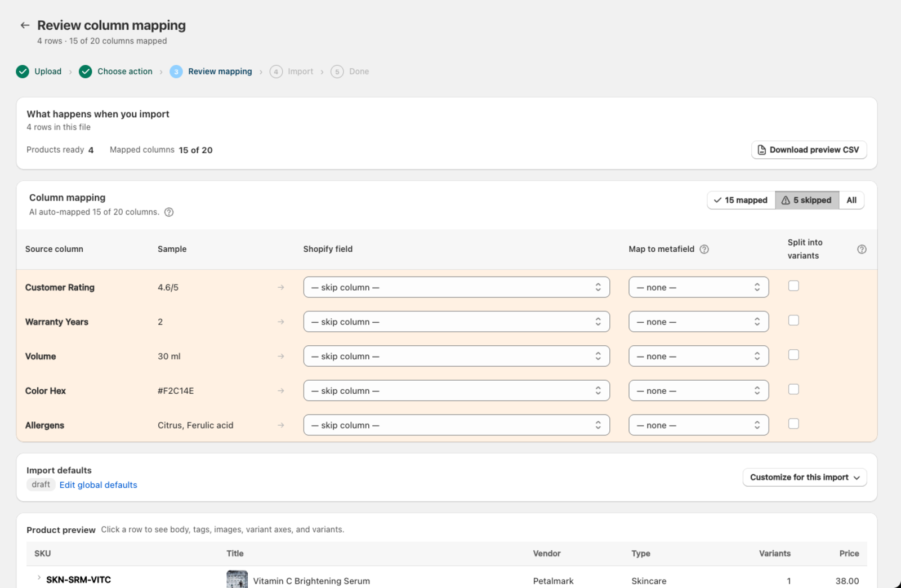
Task: Open metafield dropdown for Volume
Action: 699,356
